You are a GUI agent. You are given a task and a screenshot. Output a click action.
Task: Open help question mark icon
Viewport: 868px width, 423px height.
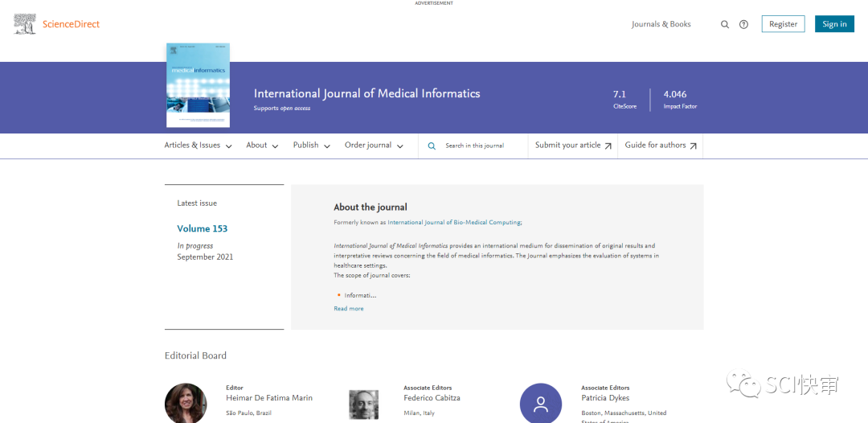743,25
